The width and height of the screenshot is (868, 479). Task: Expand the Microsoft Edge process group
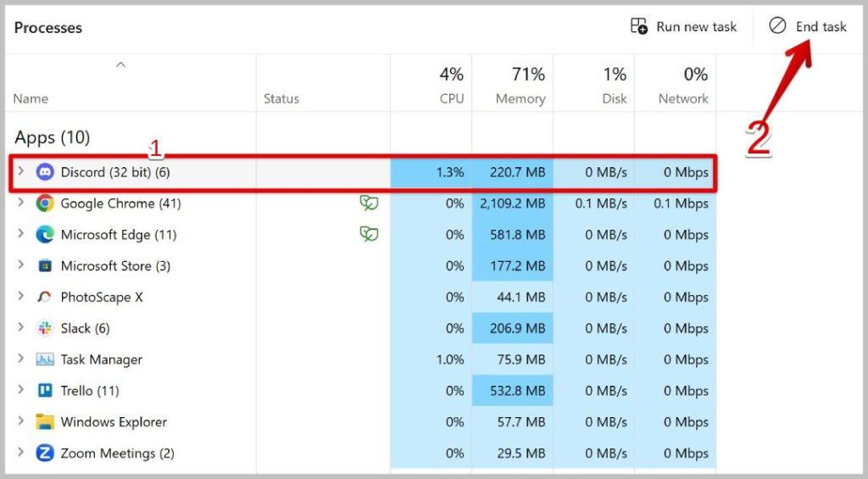(x=20, y=233)
